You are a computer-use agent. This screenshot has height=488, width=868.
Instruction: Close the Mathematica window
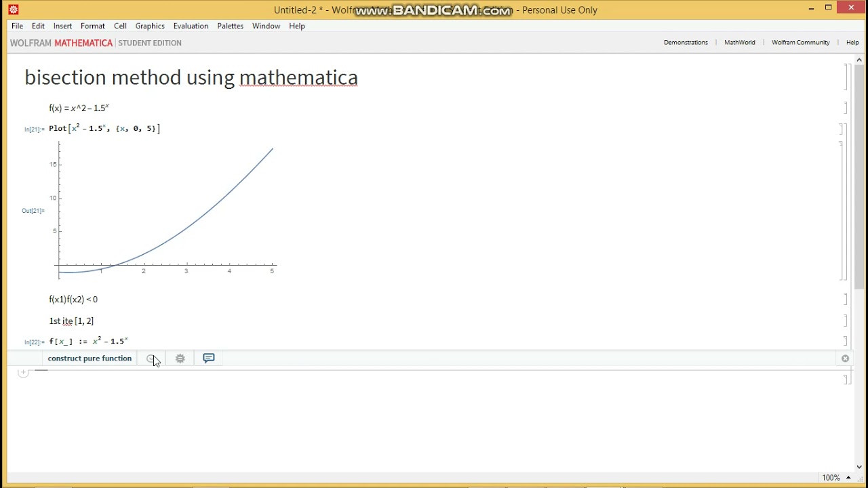(851, 8)
